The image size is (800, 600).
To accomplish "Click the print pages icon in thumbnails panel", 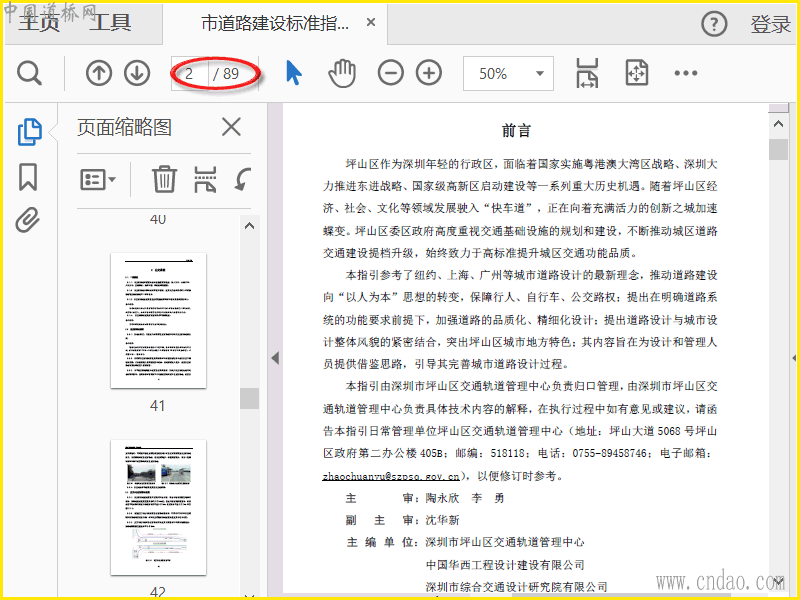I will pos(205,179).
